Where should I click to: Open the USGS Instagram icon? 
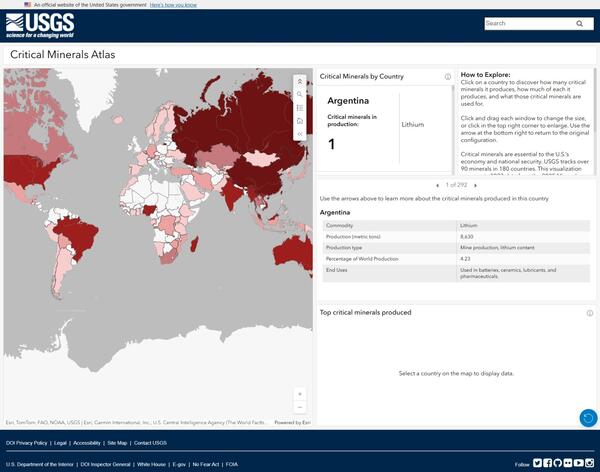click(589, 463)
